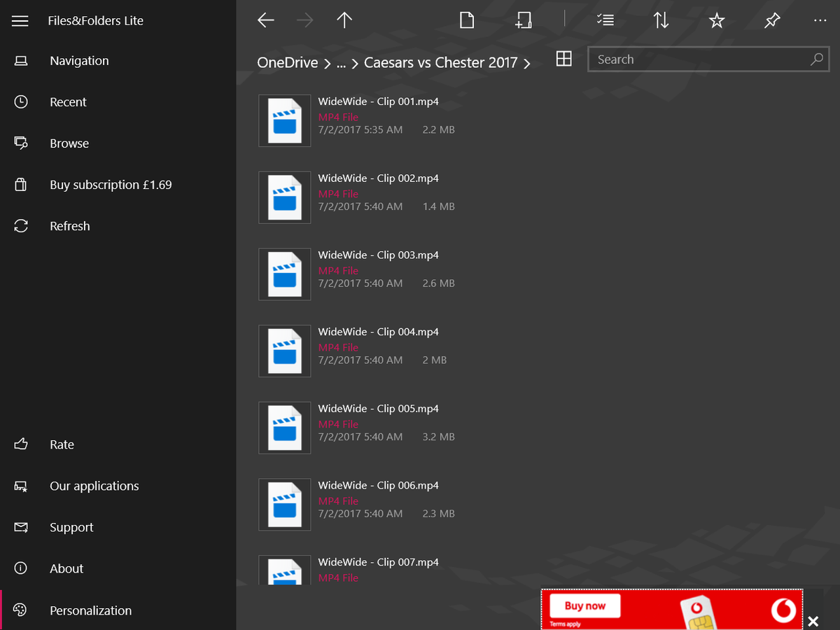The width and height of the screenshot is (840, 630).
Task: Go back to the previous folder
Action: (x=265, y=20)
